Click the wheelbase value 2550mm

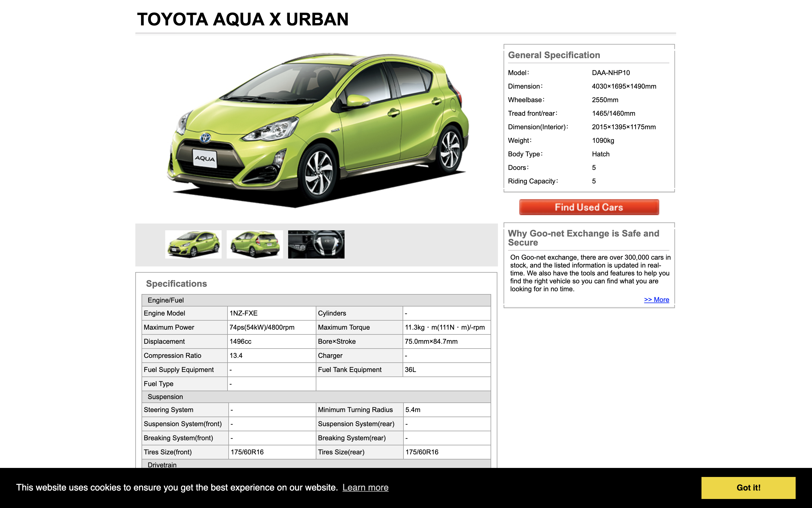click(605, 100)
